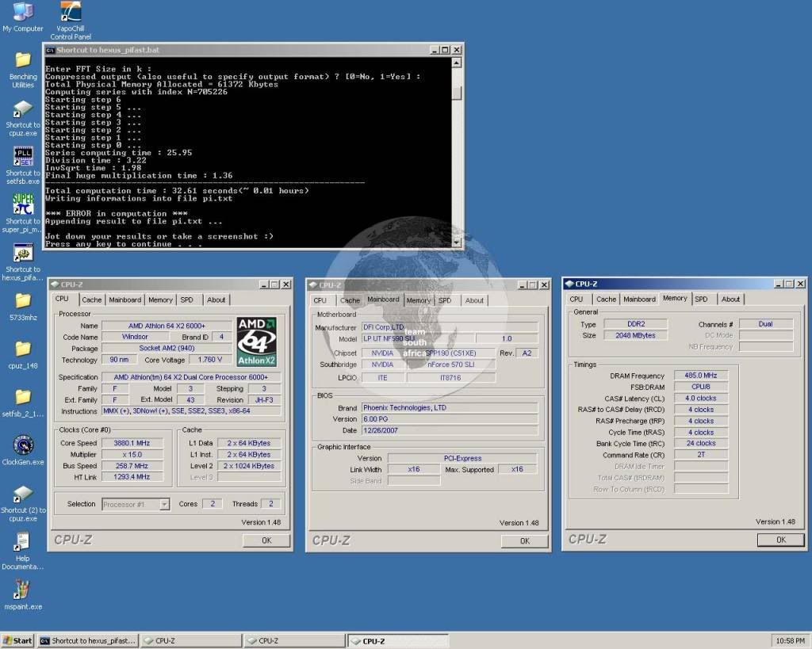Click the title bar icon of the CPU-Z Memory window

(x=569, y=284)
